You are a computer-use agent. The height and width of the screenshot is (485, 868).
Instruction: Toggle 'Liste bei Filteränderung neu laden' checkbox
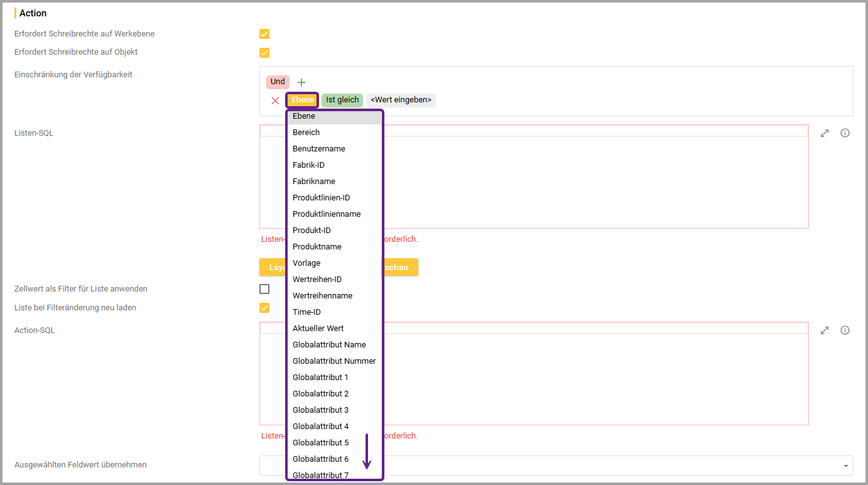(x=264, y=308)
